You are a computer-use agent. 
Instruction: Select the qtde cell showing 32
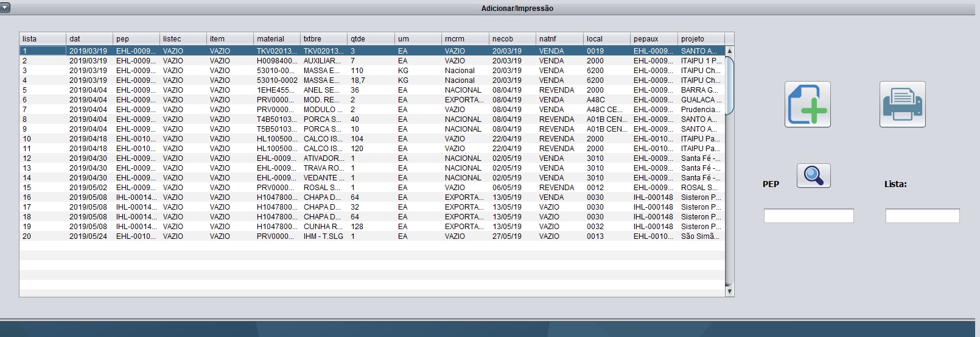pos(371,207)
